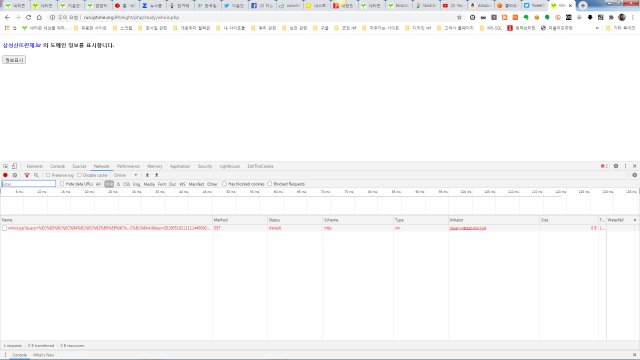Select the DevTools inspect element tool
The width and height of the screenshot is (640, 360).
pyautogui.click(x=5, y=166)
